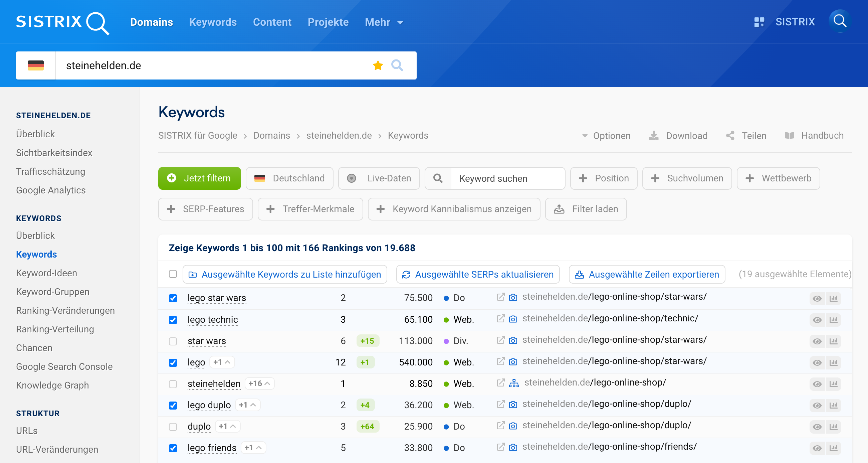The width and height of the screenshot is (868, 463).
Task: Show camera snapshot for duplo row
Action: [x=513, y=426]
